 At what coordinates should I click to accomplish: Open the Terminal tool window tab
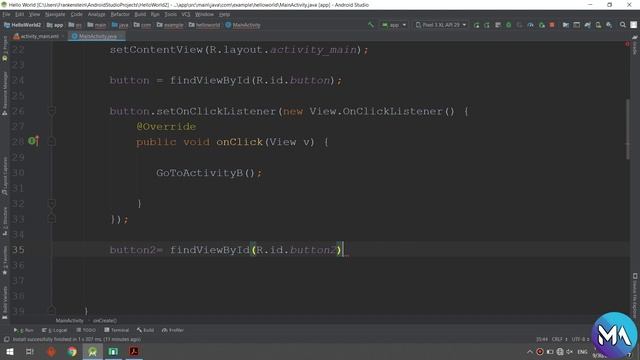tap(117, 330)
